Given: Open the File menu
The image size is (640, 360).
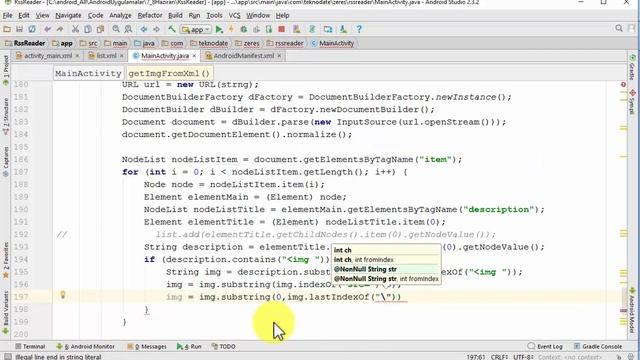Looking at the screenshot, I should (x=7, y=16).
